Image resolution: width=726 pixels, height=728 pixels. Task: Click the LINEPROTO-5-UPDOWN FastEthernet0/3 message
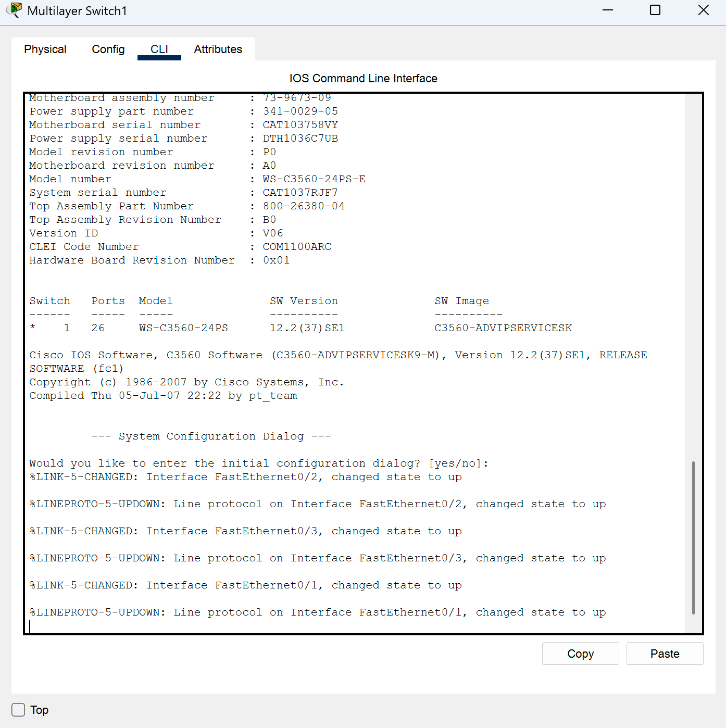pos(318,558)
